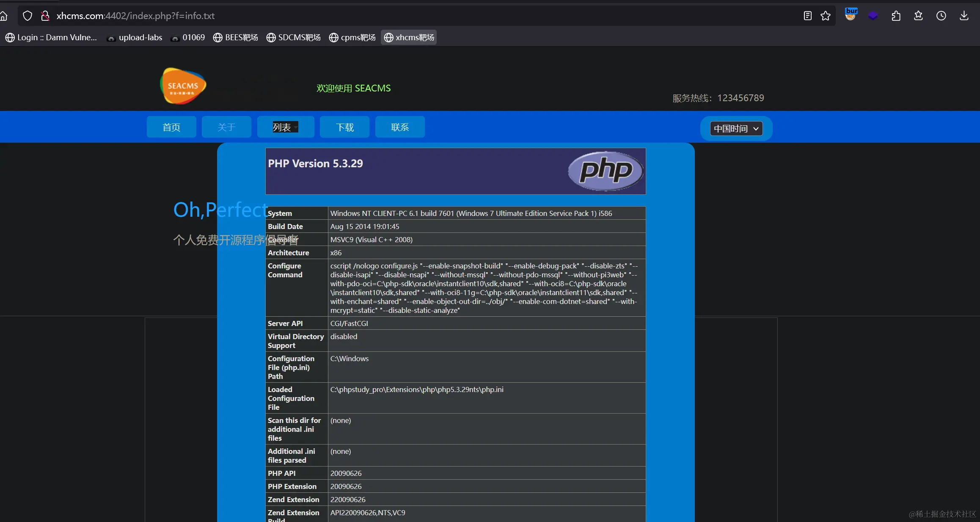
Task: Open the Login :: Damn Vulne... bookmark
Action: 51,38
